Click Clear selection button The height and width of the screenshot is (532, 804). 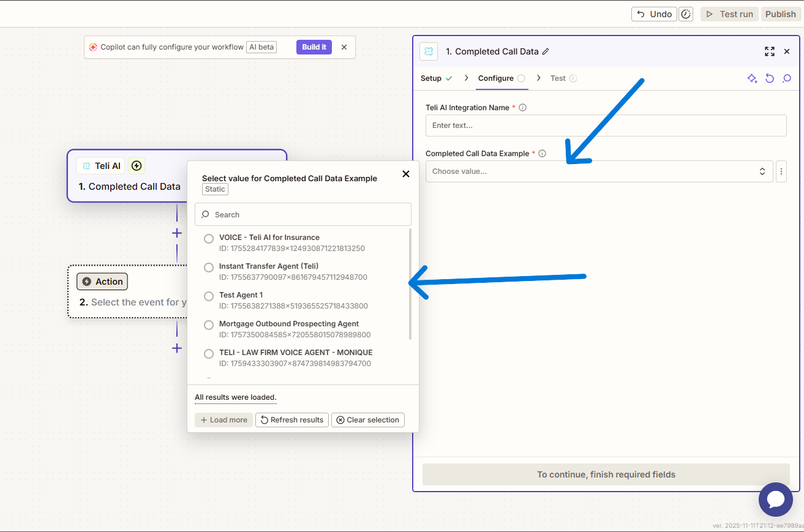point(368,420)
